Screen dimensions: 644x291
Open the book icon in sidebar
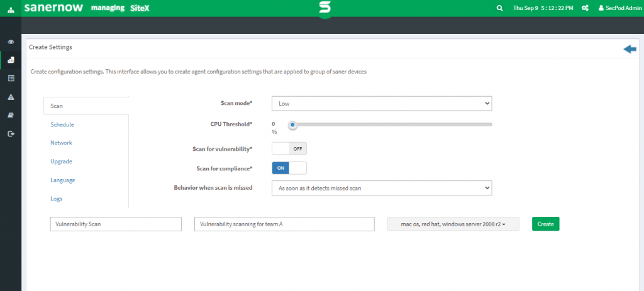[11, 115]
